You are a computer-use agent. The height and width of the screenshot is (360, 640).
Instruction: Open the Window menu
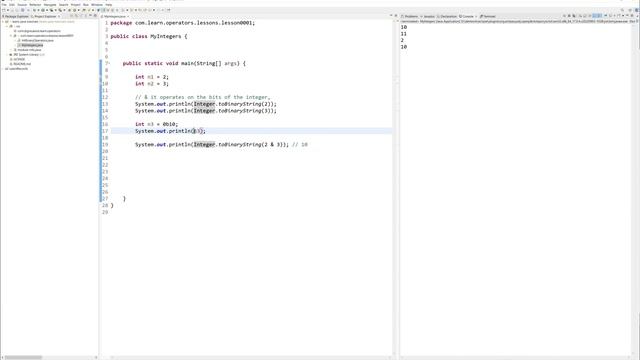click(x=97, y=5)
